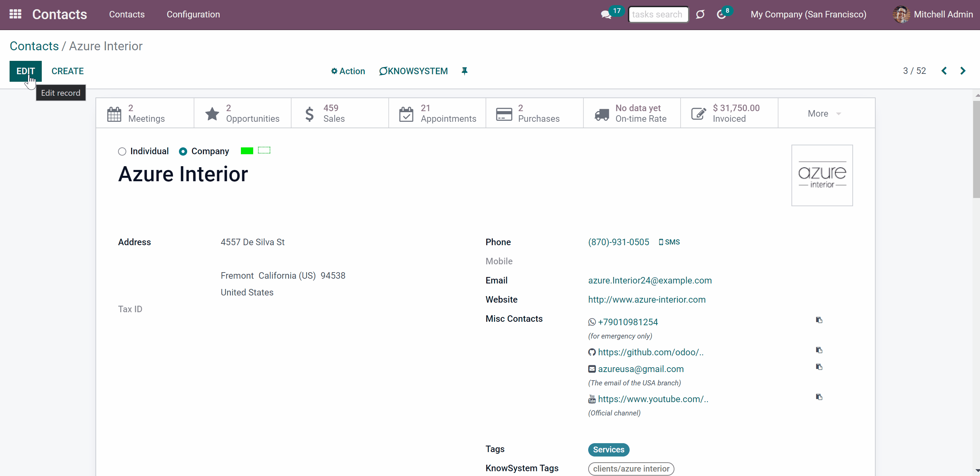Click the Contacts app title

pos(60,14)
